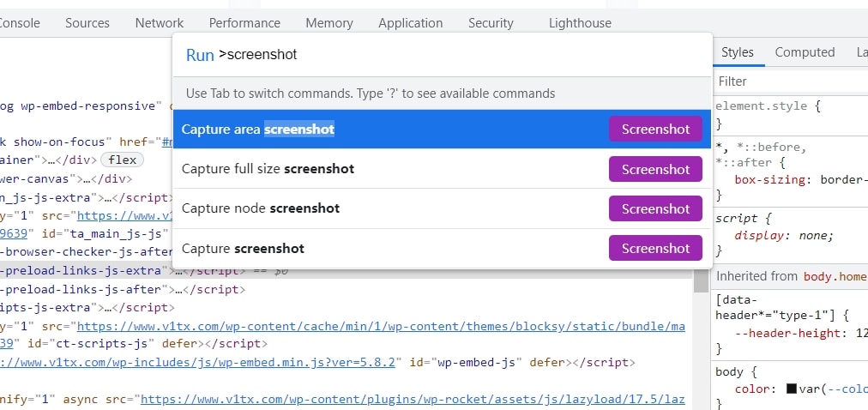Click Screenshot badge on the last Capture screenshot row
The height and width of the screenshot is (410, 868).
pyautogui.click(x=655, y=248)
